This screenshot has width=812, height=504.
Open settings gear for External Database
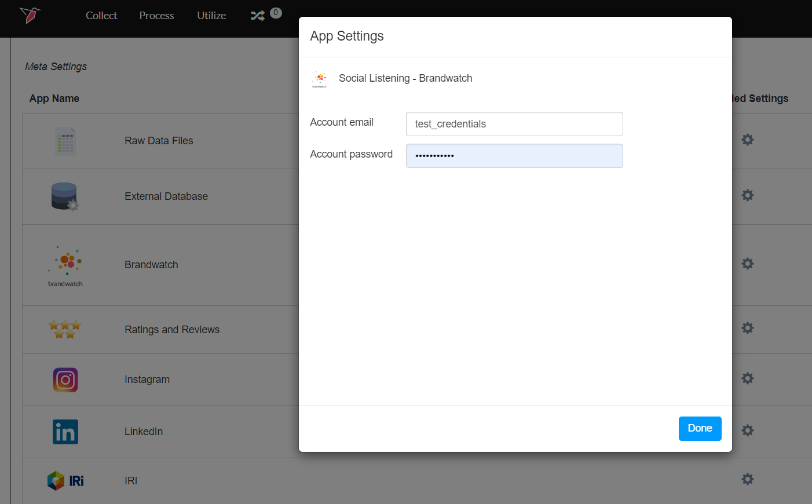tap(748, 195)
